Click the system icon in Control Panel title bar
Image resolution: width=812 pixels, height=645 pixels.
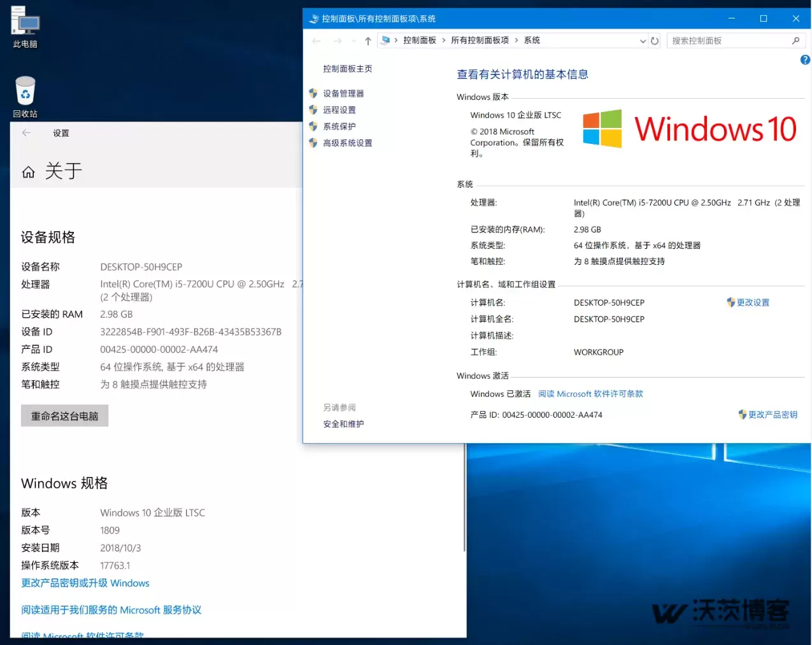pos(313,18)
